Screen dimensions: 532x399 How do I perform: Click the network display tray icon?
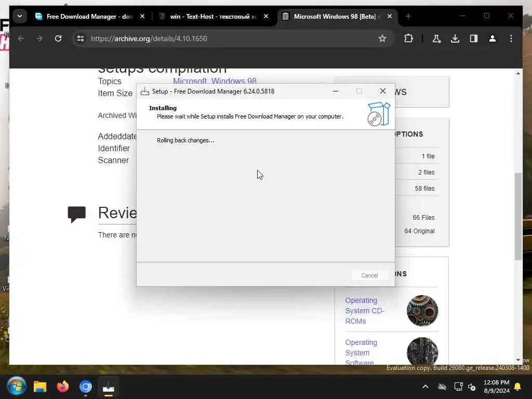click(x=458, y=387)
